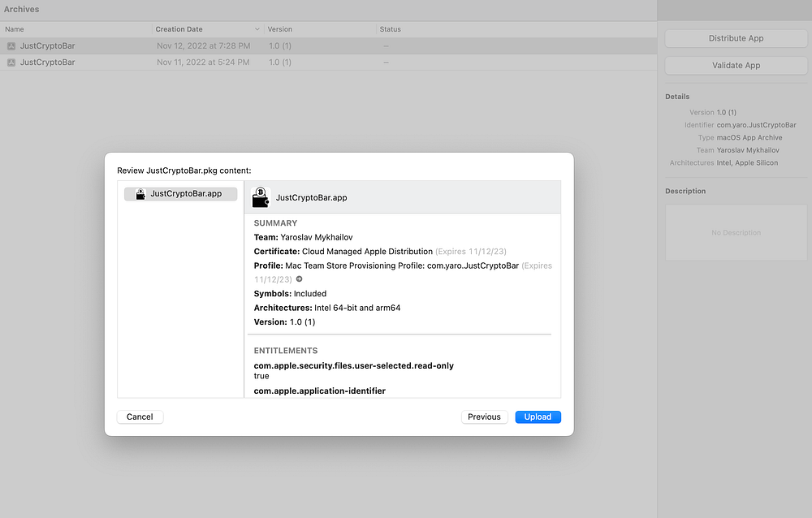Click the JustCryptoBar.app title in detail header
The image size is (812, 518).
point(311,197)
